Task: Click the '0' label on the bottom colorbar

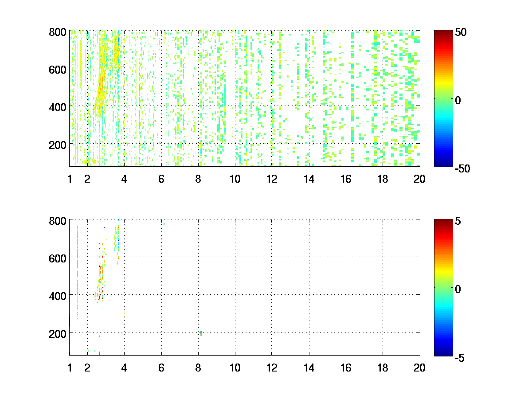Action: tap(458, 289)
